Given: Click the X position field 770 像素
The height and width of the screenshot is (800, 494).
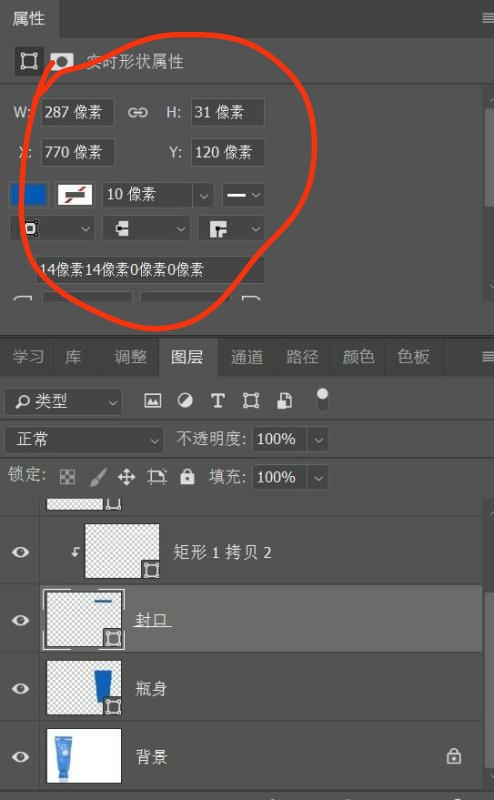Looking at the screenshot, I should pos(78,152).
